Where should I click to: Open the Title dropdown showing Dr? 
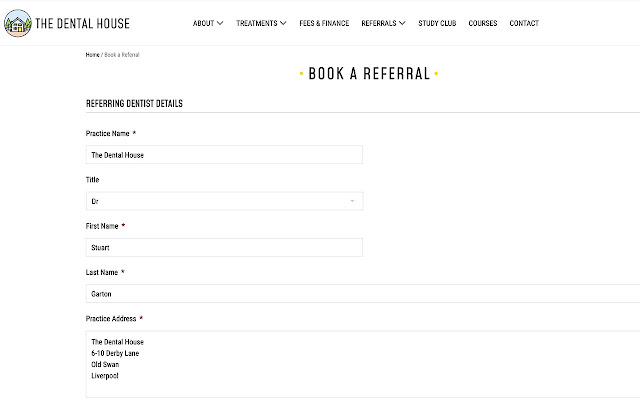tap(224, 201)
